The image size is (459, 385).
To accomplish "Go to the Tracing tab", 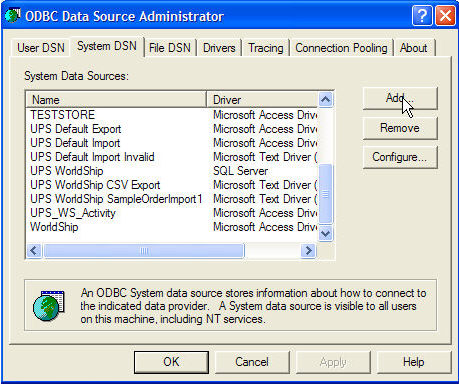I will tap(266, 48).
